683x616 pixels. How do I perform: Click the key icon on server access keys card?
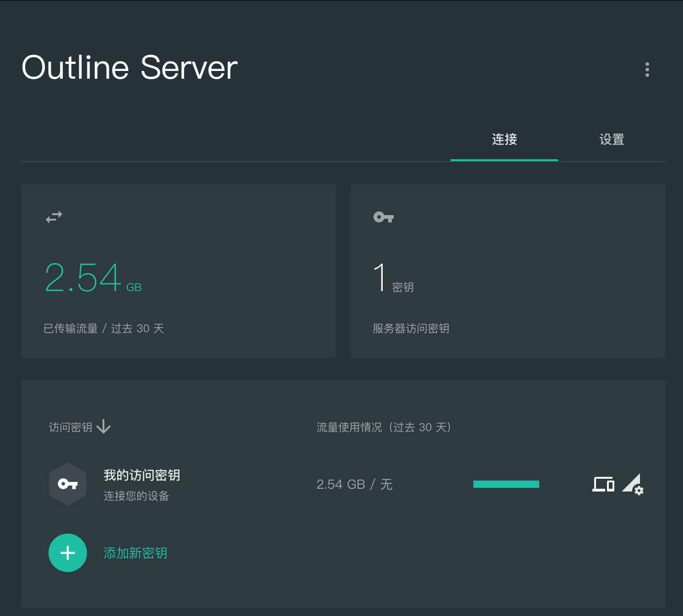click(383, 216)
